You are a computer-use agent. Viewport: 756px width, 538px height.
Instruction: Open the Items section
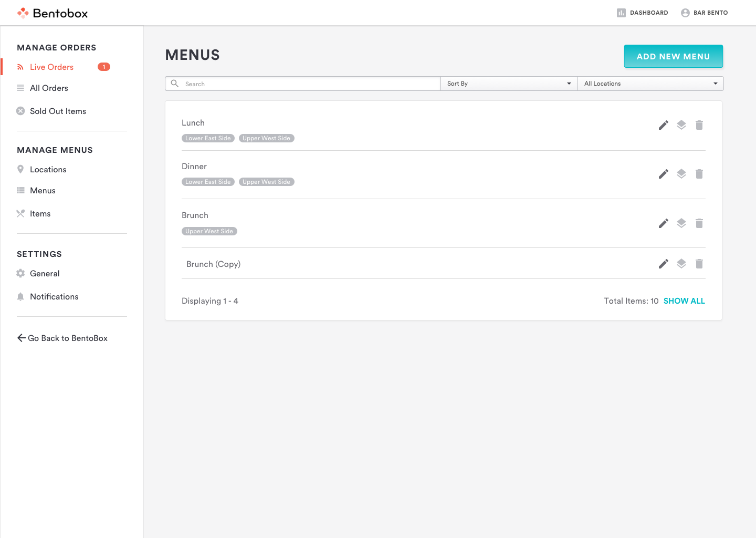pos(40,213)
